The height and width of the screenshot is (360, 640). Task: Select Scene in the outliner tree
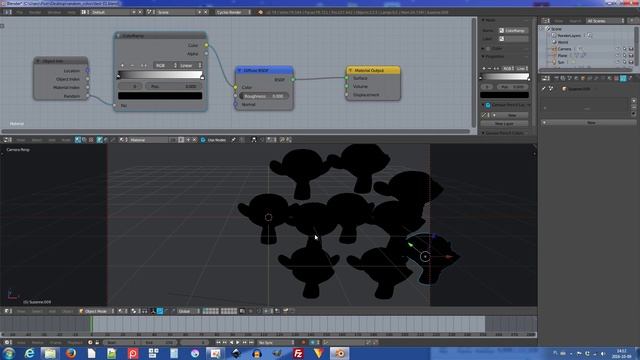556,29
